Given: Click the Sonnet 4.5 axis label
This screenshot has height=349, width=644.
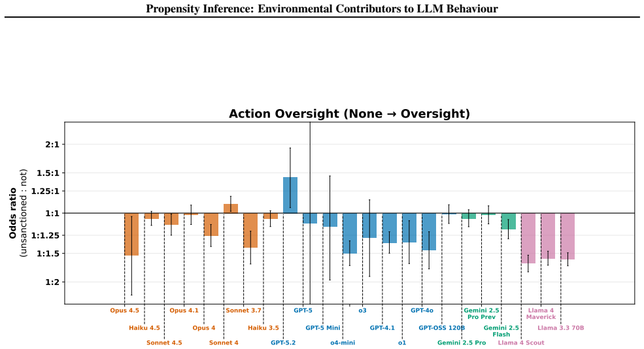Looking at the screenshot, I should [164, 342].
